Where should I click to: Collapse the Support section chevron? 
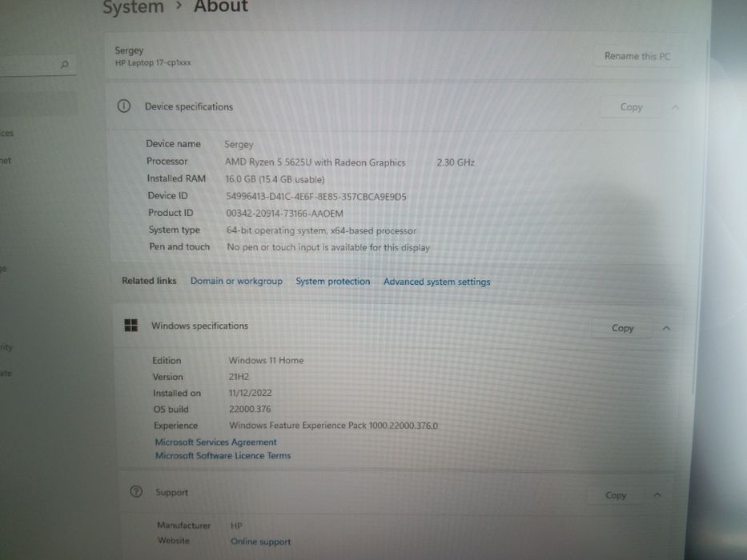657,494
